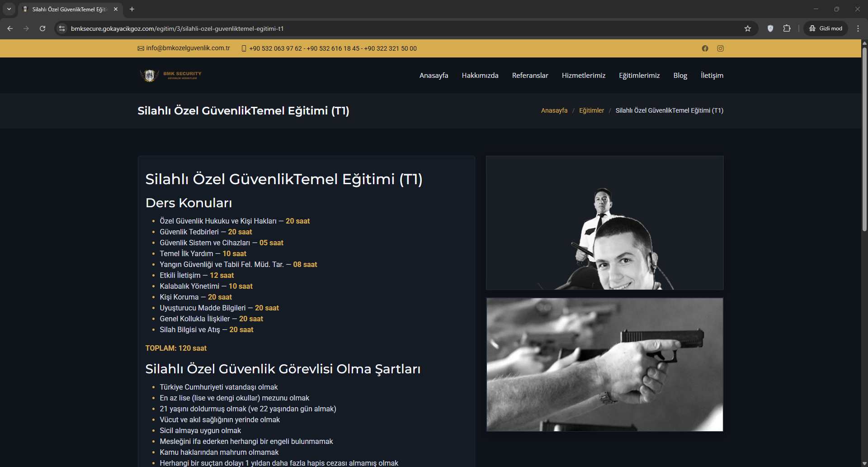
Task: Click the info@bmkozelguvenlik.com.tr email link
Action: [188, 48]
